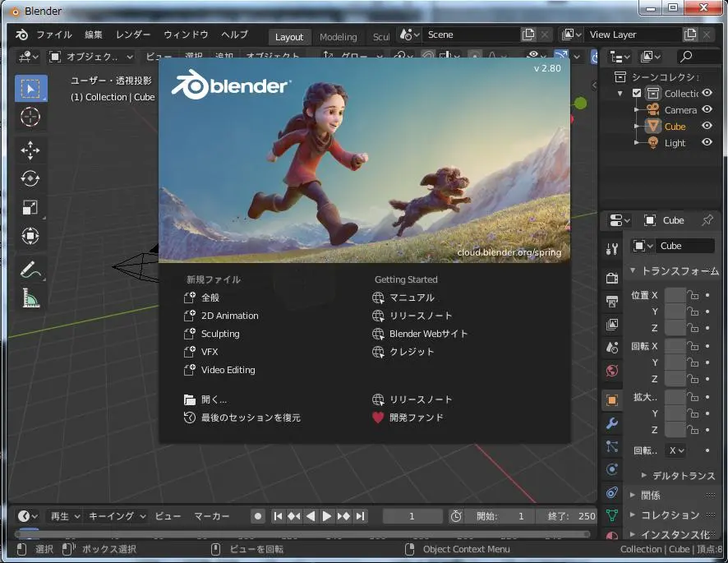
Task: Click end frame 250 field
Action: (566, 516)
